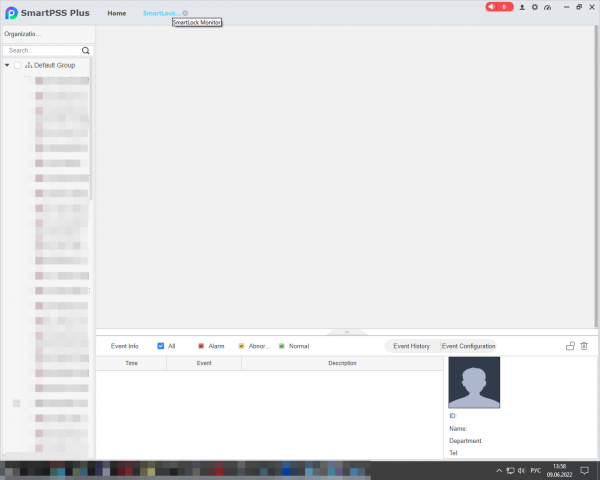Switch to the SmartLock tab
600x480 pixels.
161,13
